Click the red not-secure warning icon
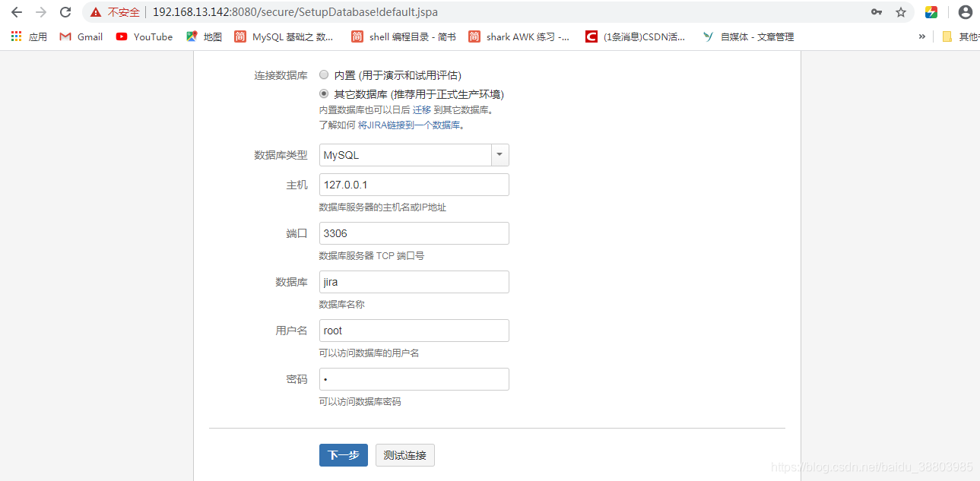The image size is (980, 481). [95, 12]
